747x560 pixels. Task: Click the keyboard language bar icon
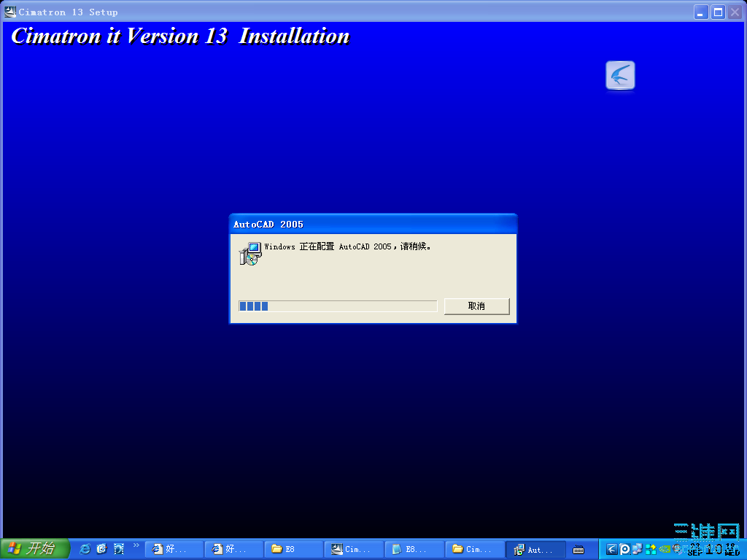pos(578,550)
